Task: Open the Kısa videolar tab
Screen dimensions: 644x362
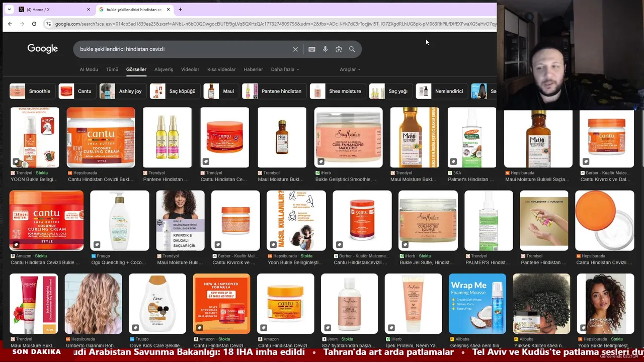Action: click(221, 69)
